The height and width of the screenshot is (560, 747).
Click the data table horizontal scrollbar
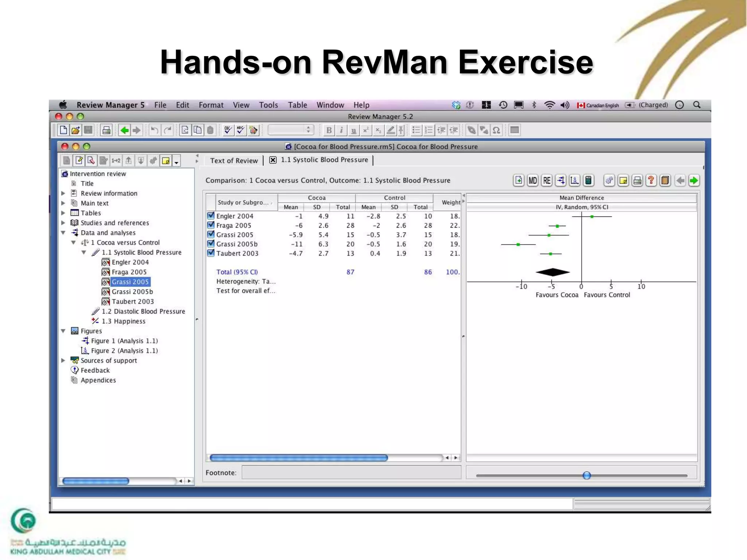(x=298, y=458)
